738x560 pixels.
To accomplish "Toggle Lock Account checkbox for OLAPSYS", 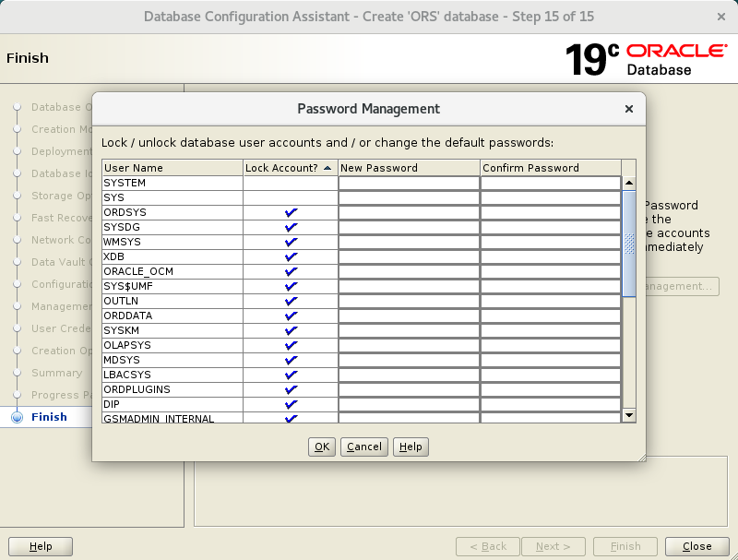I will coord(291,345).
